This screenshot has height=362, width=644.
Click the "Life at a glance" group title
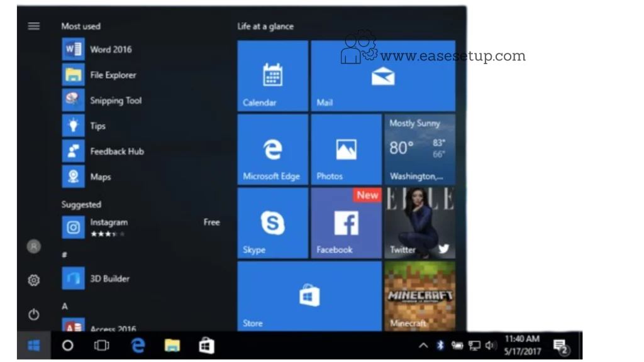click(x=265, y=26)
